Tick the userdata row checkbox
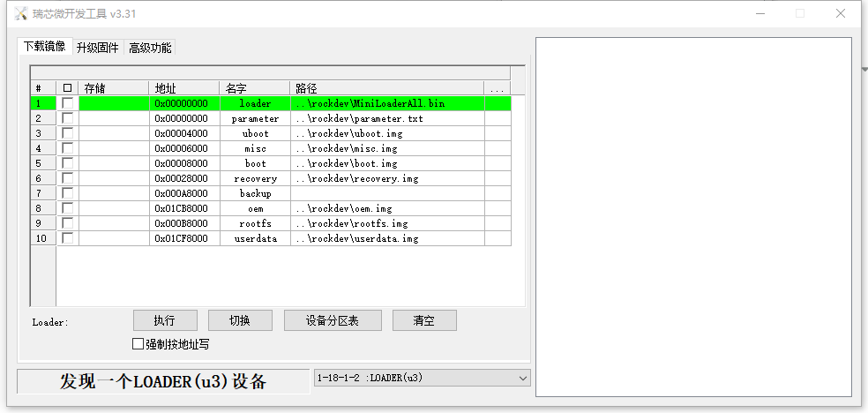Image resolution: width=868 pixels, height=413 pixels. tap(68, 238)
